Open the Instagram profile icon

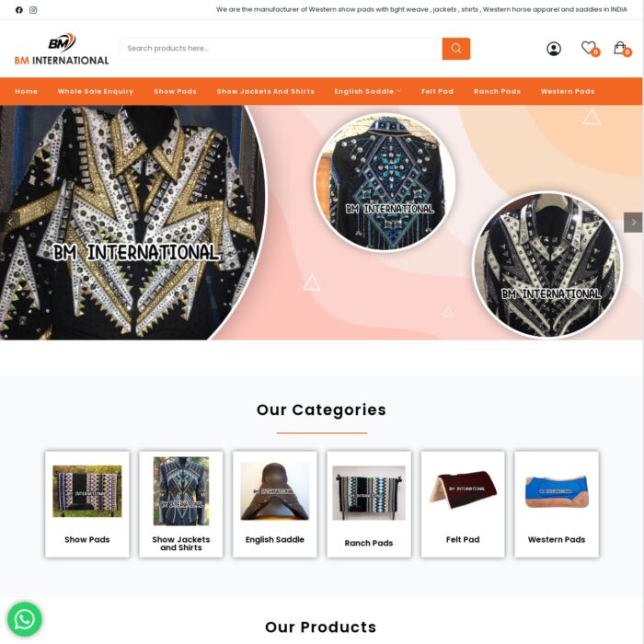(33, 10)
